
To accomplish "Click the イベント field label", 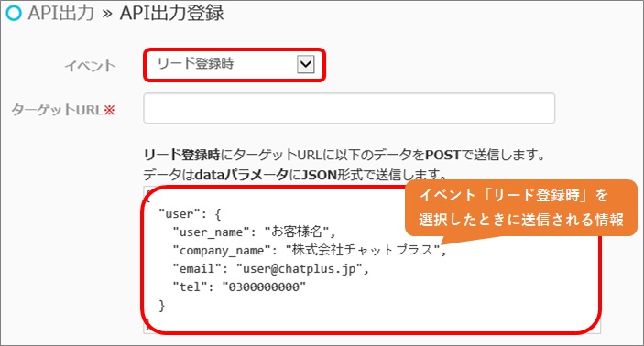I will (x=90, y=66).
